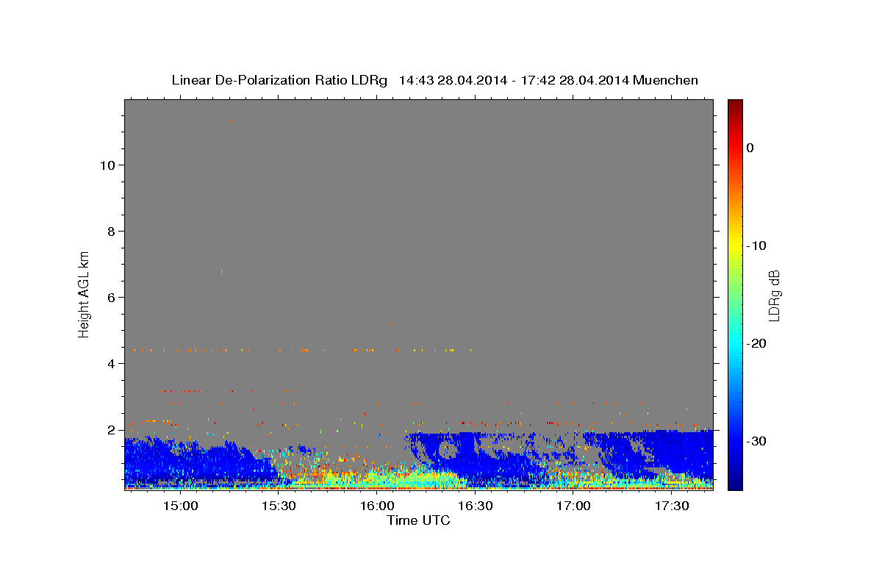Click the height tick label '10'
Image resolution: width=882 pixels, height=588 pixels.
click(109, 165)
